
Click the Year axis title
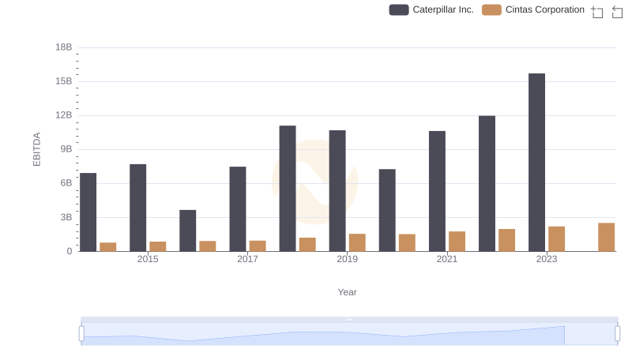347,292
